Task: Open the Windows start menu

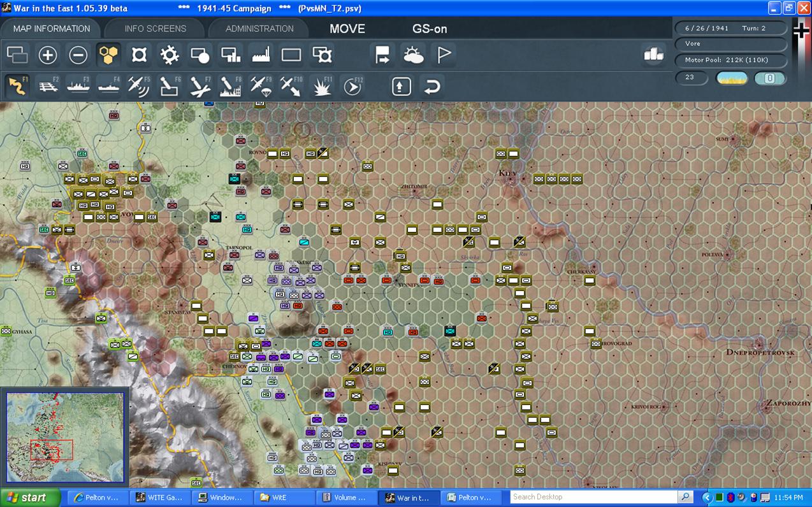Action: pos(30,497)
